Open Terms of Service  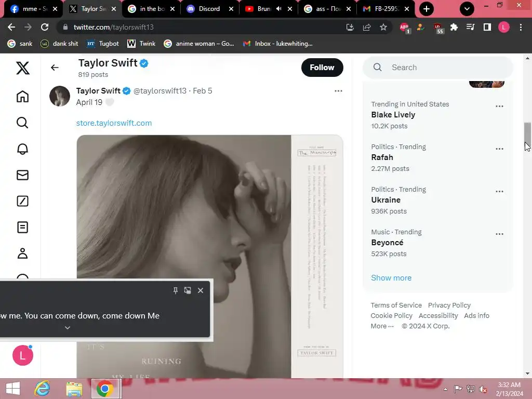coord(396,305)
